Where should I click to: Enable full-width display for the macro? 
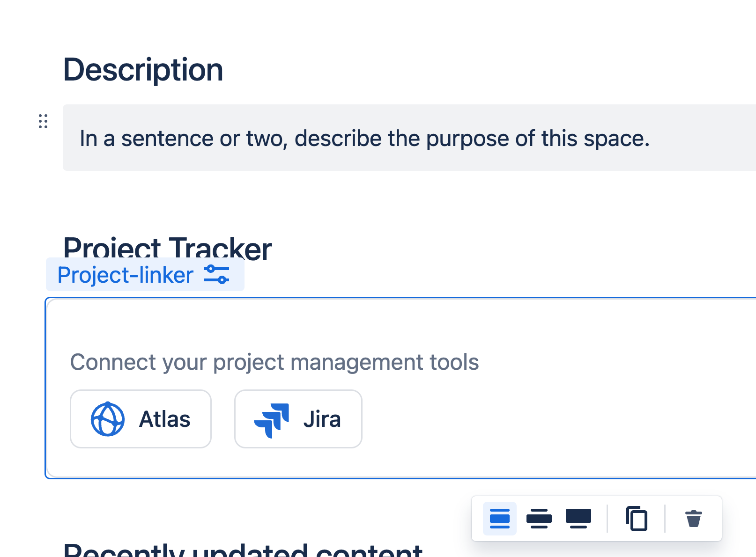point(578,518)
